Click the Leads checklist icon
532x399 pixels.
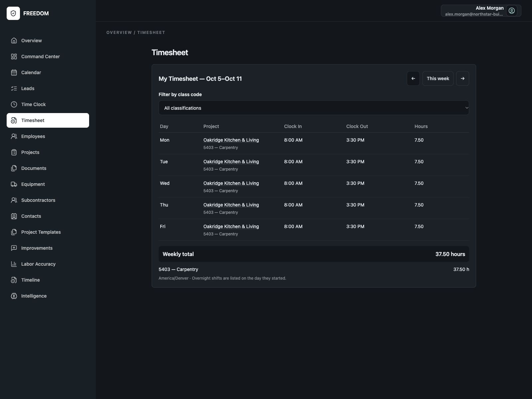tap(14, 88)
